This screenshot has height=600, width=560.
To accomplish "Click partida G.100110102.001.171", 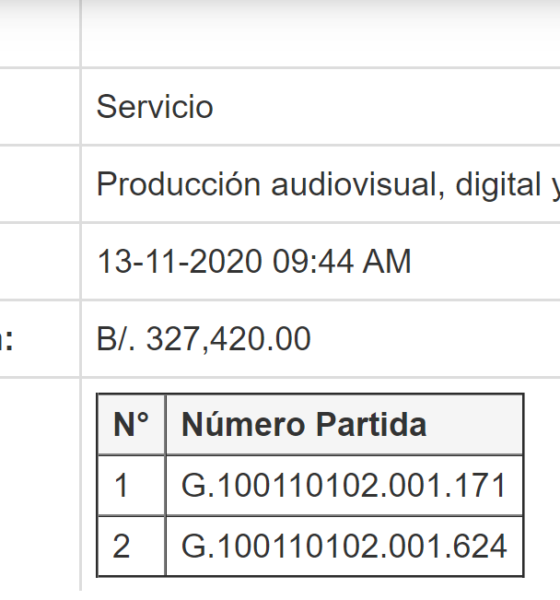I will [x=343, y=486].
